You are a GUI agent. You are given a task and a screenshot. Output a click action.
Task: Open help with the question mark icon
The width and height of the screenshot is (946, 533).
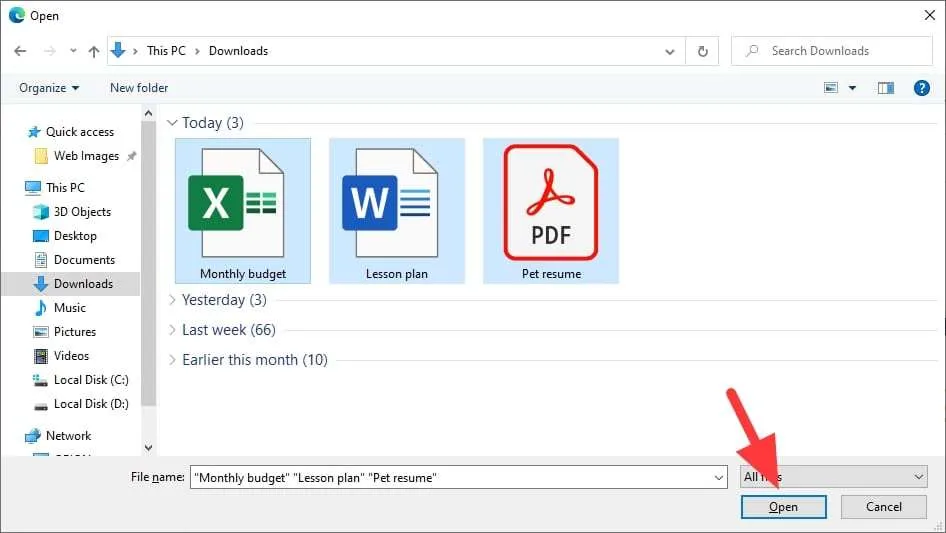pos(921,88)
